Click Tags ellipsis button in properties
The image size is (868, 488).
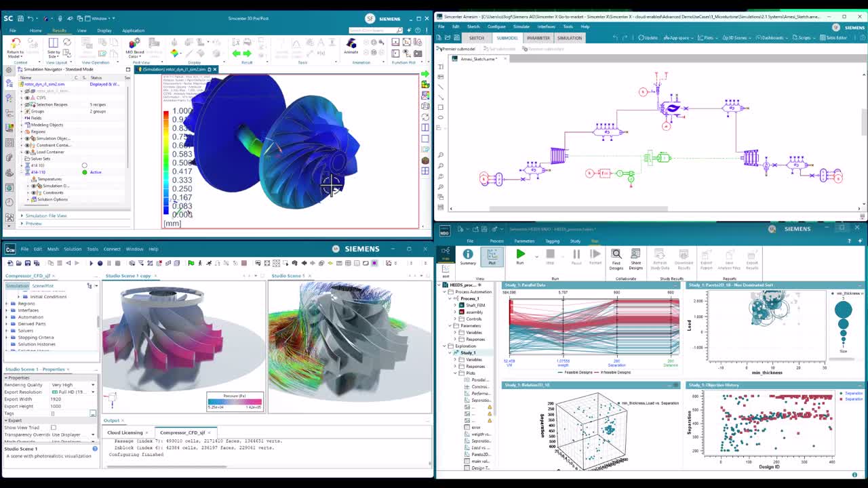pyautogui.click(x=93, y=413)
